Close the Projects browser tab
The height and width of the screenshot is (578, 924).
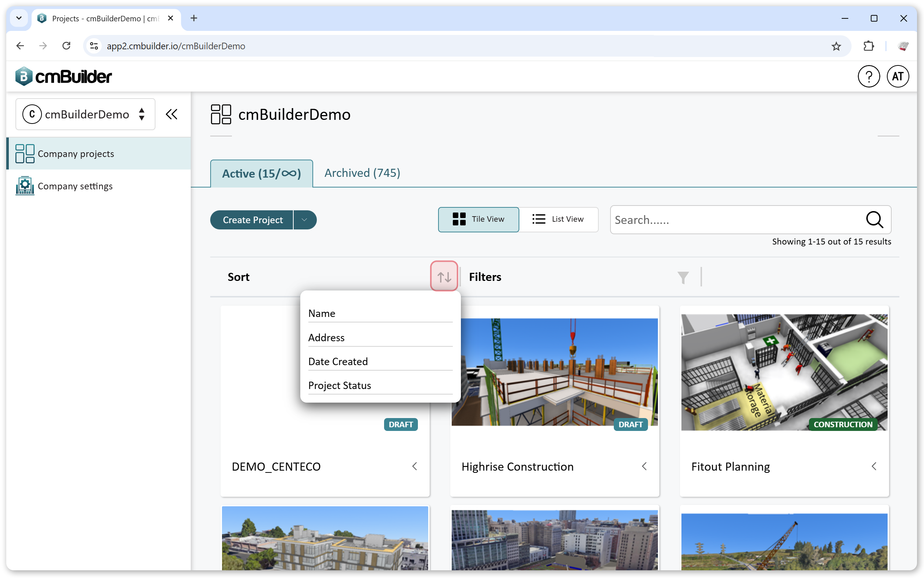pos(171,18)
